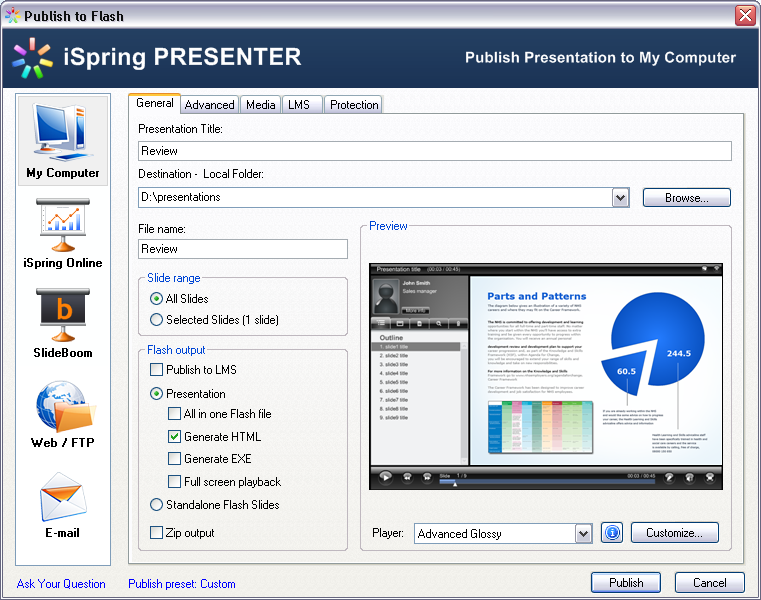
Task: Click the Publish button
Action: pos(626,583)
